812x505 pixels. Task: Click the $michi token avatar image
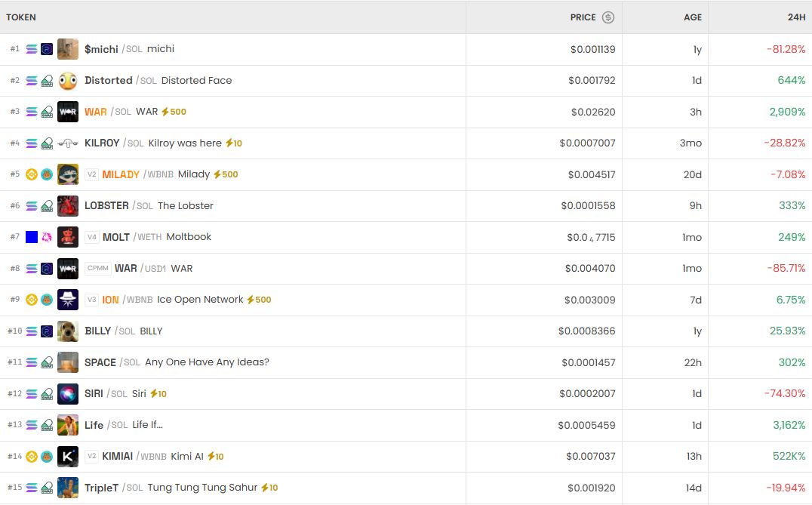68,49
